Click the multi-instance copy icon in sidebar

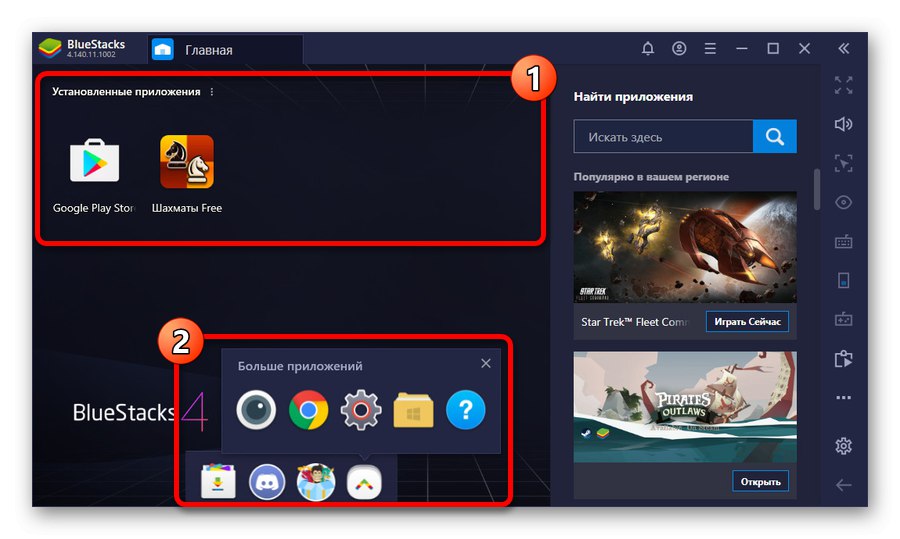tap(843, 359)
